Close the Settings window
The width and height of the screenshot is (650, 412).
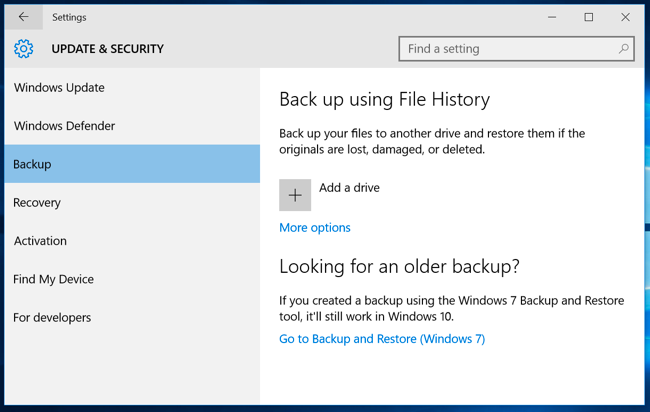click(625, 17)
